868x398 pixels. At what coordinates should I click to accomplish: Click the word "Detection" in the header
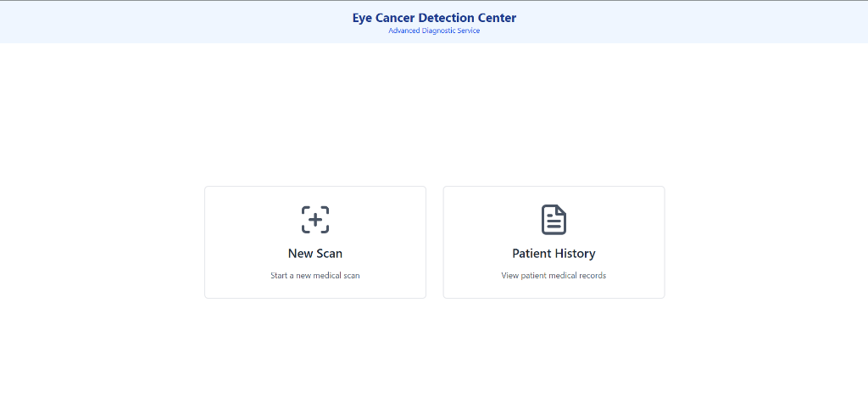pyautogui.click(x=446, y=18)
